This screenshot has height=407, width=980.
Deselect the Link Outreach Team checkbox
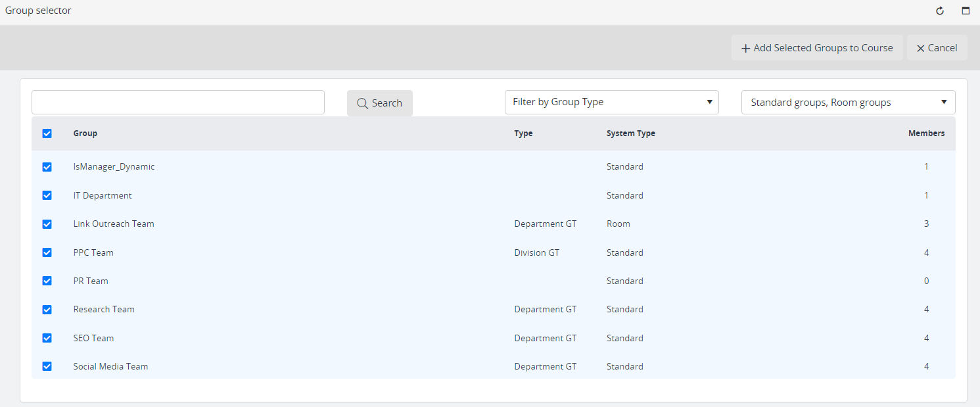coord(47,224)
